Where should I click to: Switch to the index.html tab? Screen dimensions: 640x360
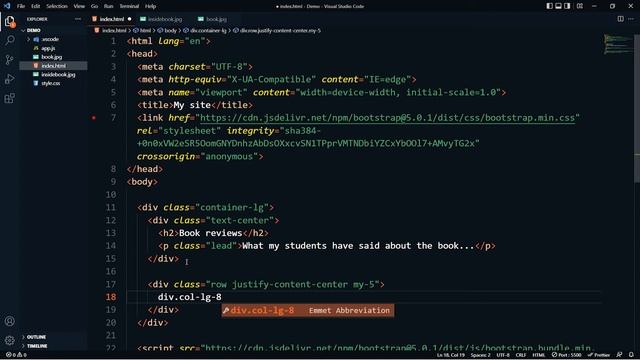(x=111, y=19)
